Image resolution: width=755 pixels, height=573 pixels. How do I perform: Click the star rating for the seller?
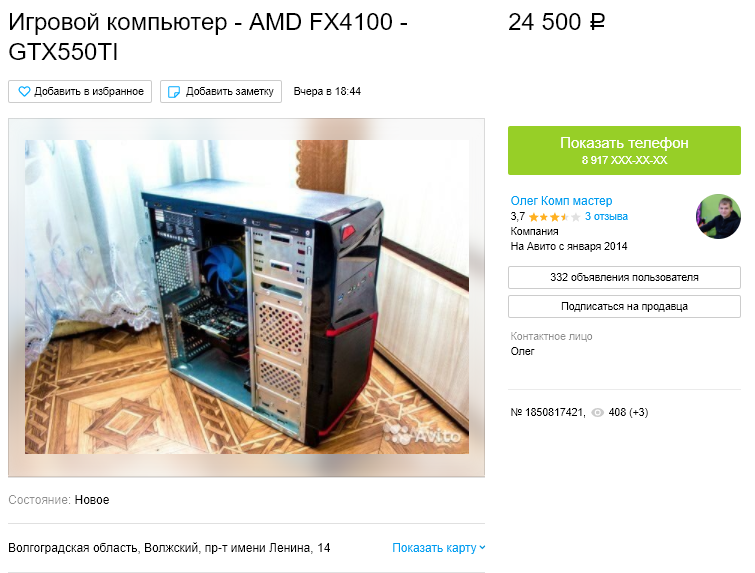coord(554,217)
